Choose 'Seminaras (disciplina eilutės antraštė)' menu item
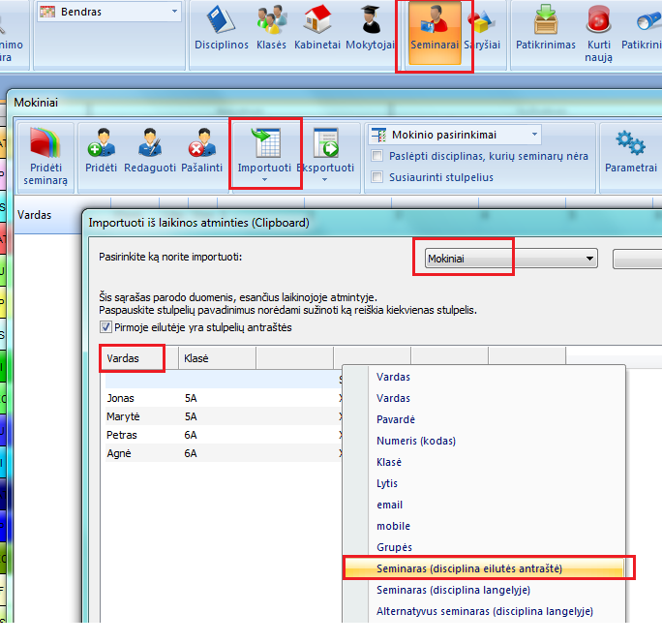Image resolution: width=662 pixels, height=644 pixels. pyautogui.click(x=468, y=568)
